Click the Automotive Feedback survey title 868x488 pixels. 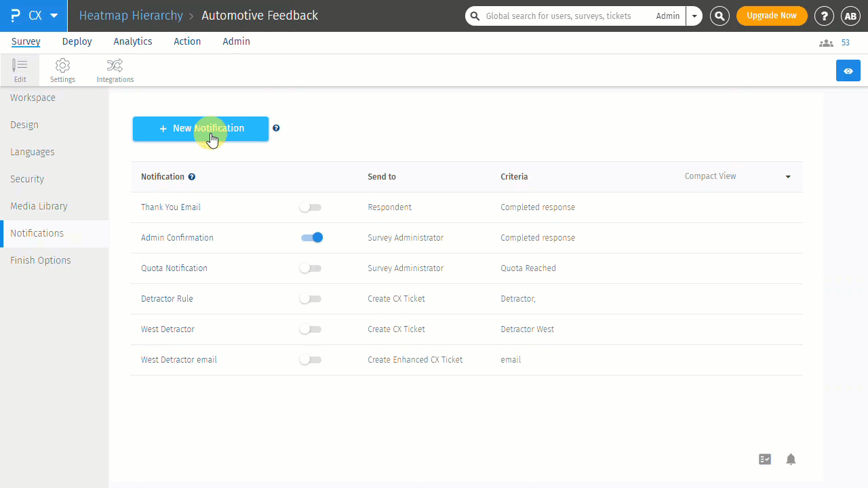click(260, 16)
